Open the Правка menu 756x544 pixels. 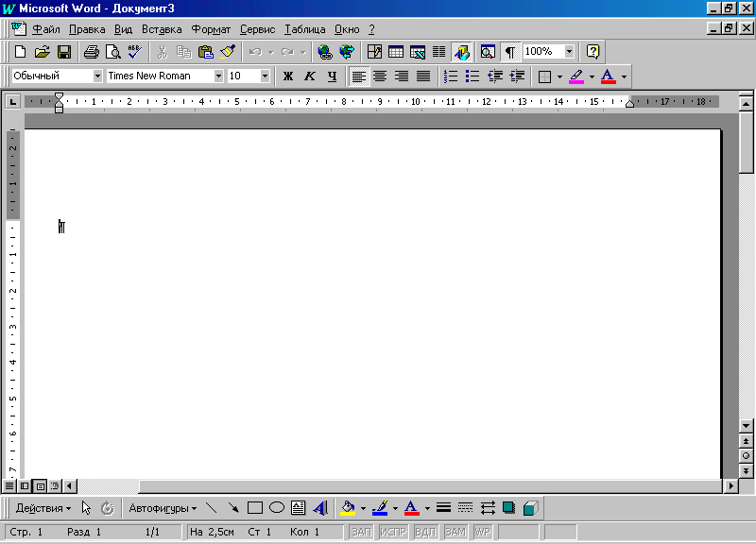click(x=87, y=29)
